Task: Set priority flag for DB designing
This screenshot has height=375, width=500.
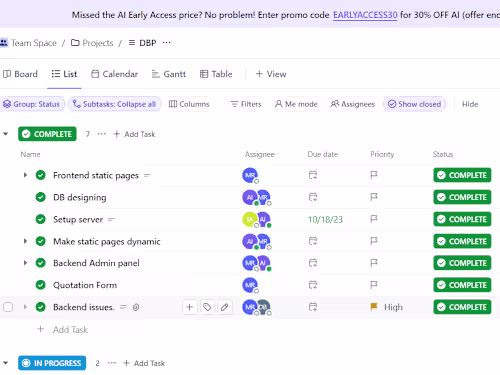Action: pos(374,197)
